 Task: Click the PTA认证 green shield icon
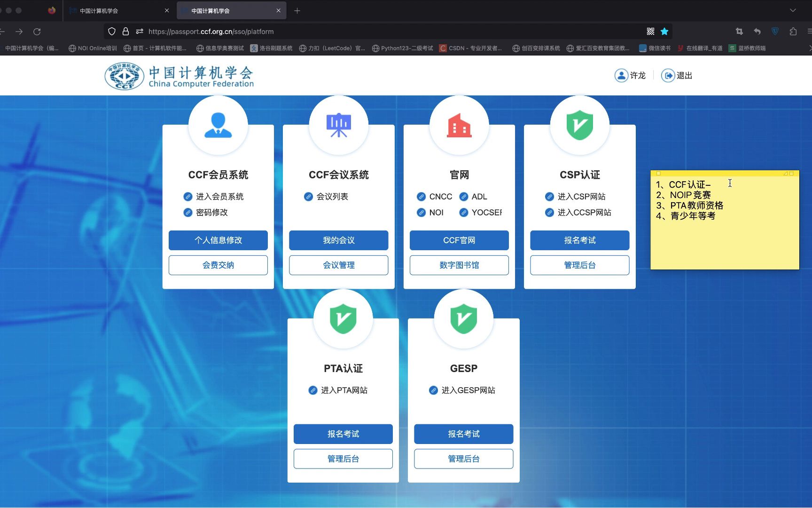tap(343, 319)
